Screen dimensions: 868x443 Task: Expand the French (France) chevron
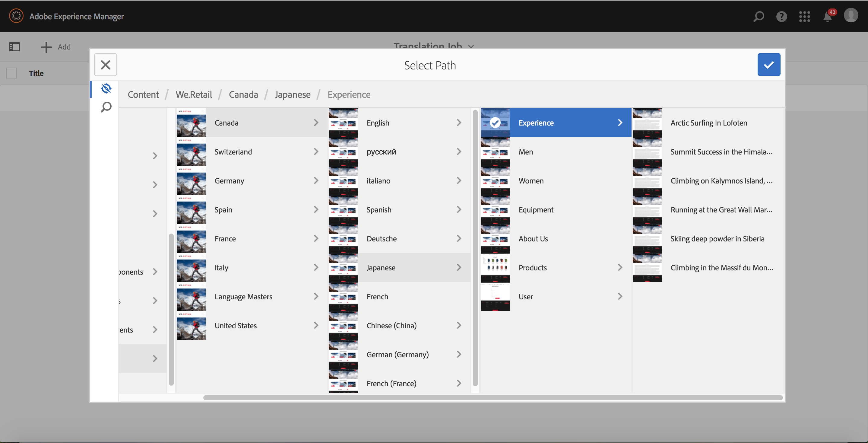point(459,383)
